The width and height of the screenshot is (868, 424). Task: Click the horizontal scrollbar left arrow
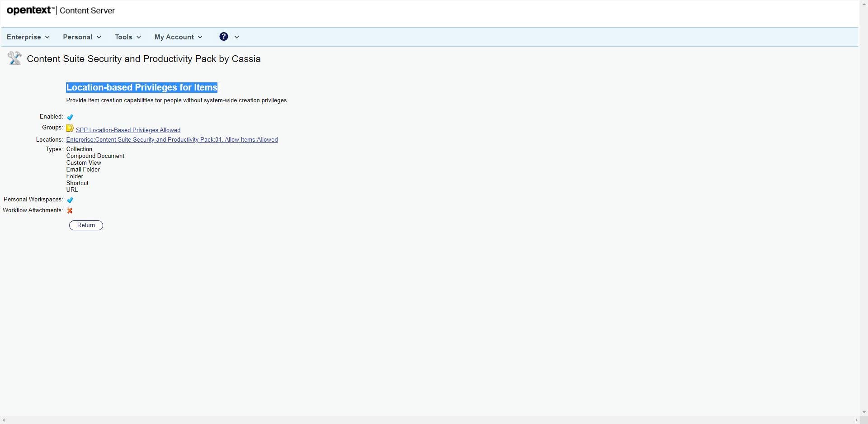point(4,420)
